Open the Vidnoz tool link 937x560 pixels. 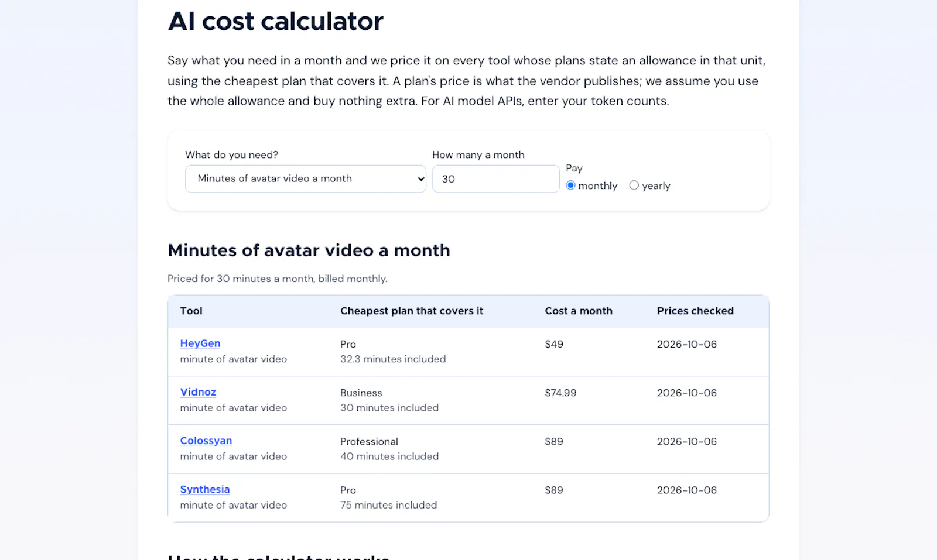click(198, 392)
